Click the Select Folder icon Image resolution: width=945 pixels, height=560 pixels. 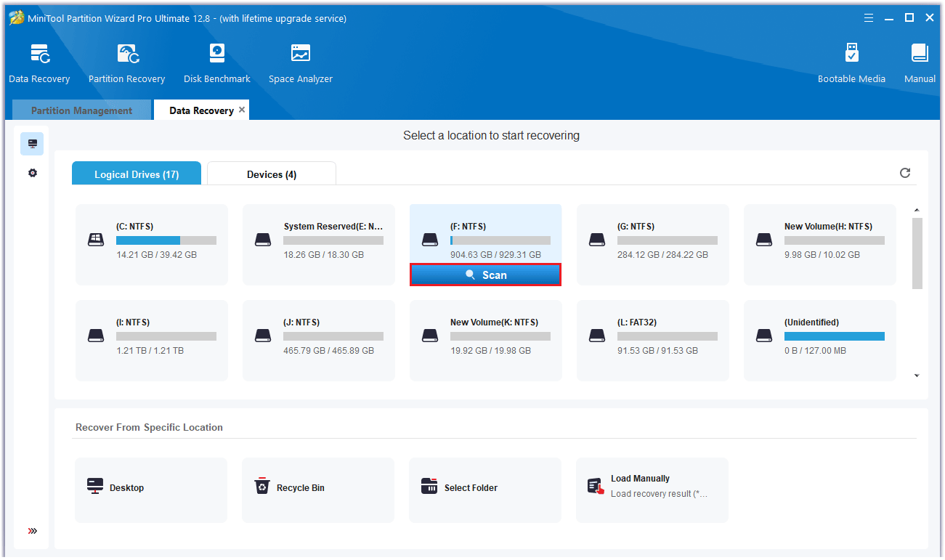(429, 486)
